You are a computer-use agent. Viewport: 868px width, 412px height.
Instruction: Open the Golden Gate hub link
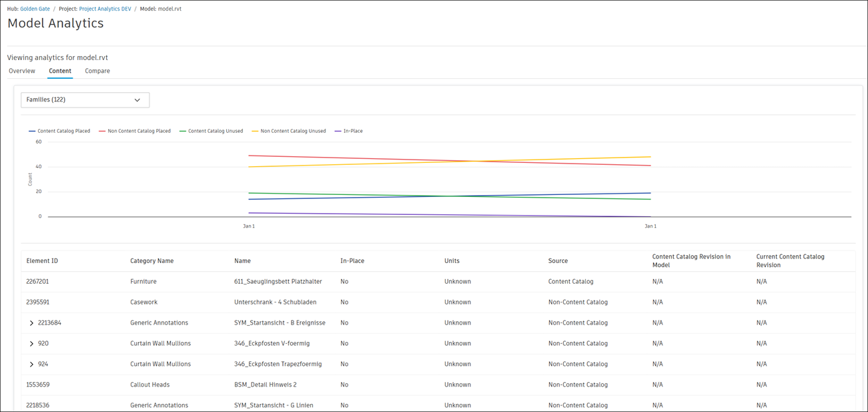[35, 9]
